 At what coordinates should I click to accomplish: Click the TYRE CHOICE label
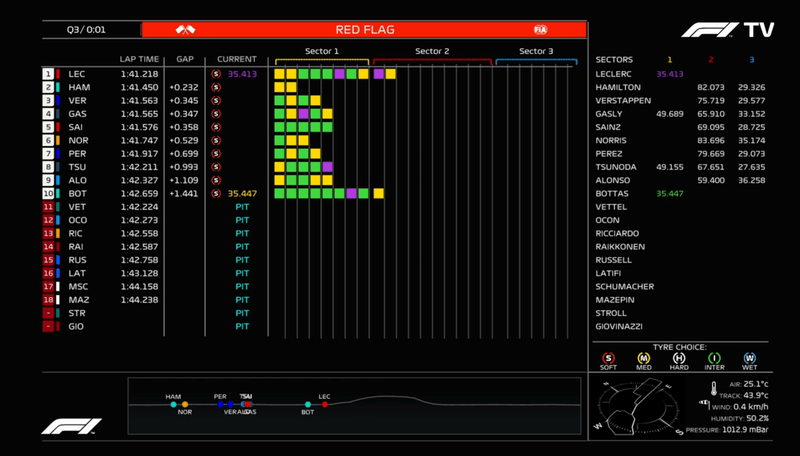tap(680, 347)
